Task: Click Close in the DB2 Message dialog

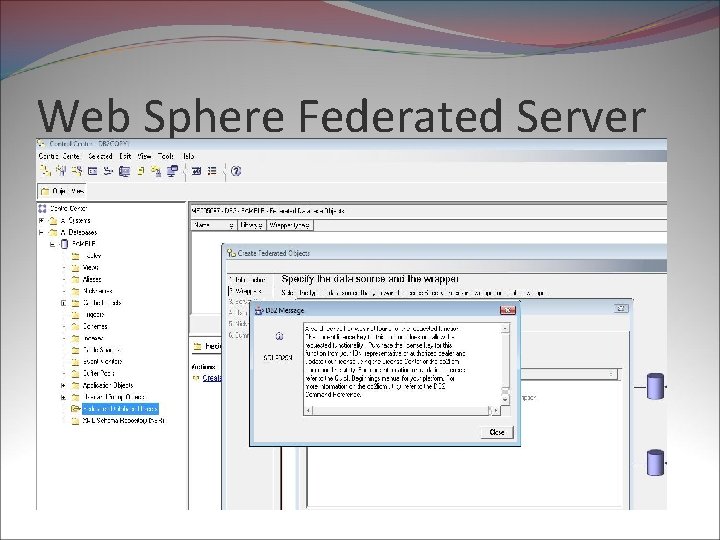Action: pos(497,432)
